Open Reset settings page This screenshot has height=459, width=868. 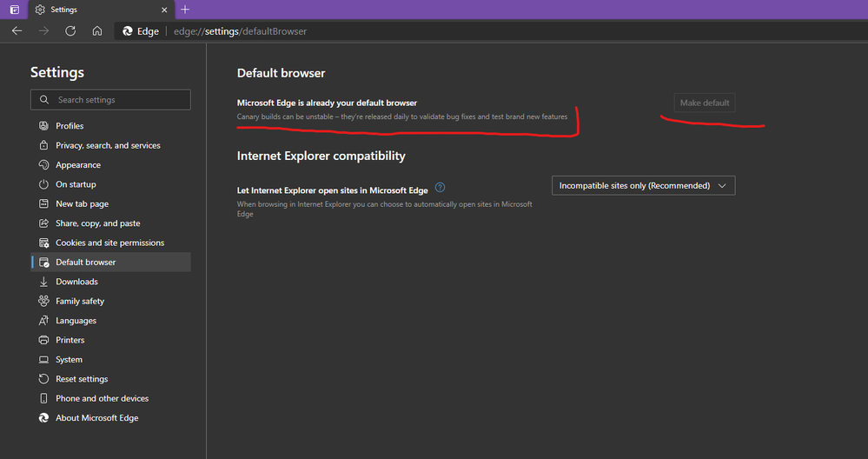[x=110, y=379]
